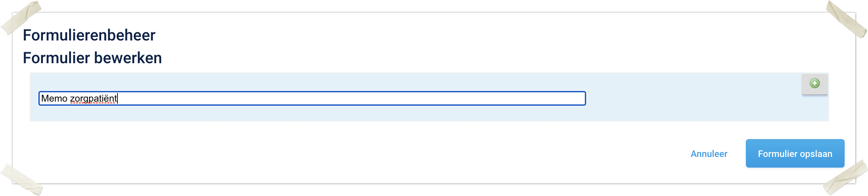Click the bottom-right tape strip
Screen dimensions: 868x196
tap(845, 178)
